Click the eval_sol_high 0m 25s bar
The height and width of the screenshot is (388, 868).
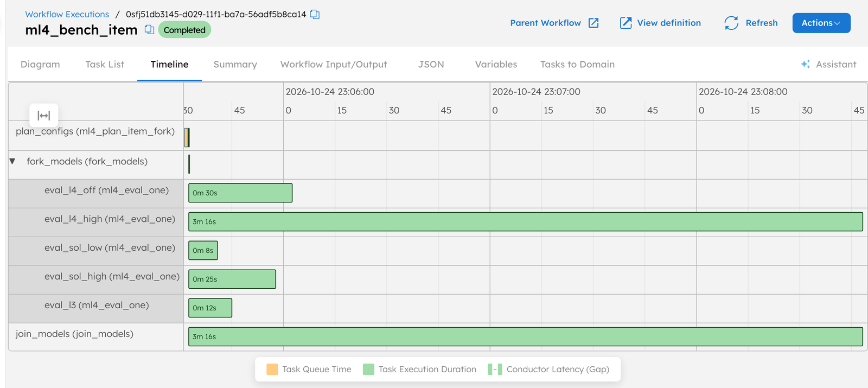(232, 279)
